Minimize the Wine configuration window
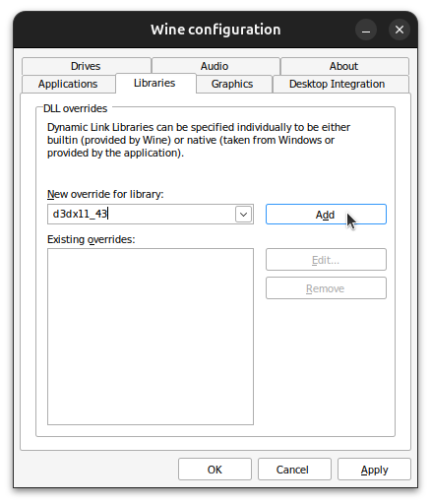 click(366, 30)
